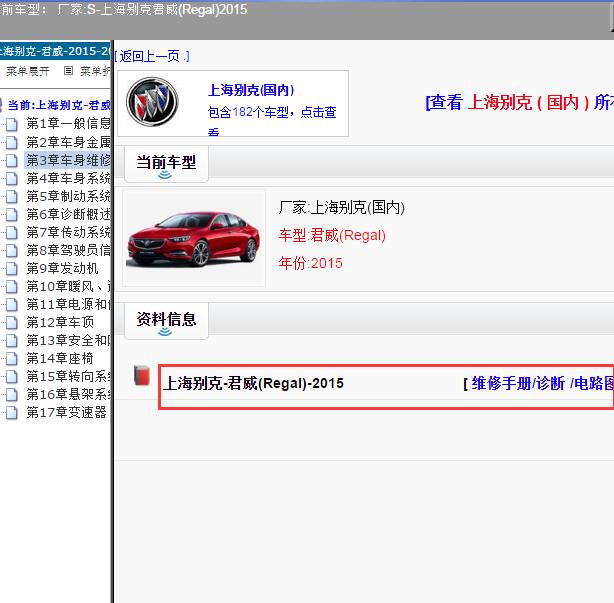
Task: Click the page icon for 第10章暖风
Action: (12, 287)
